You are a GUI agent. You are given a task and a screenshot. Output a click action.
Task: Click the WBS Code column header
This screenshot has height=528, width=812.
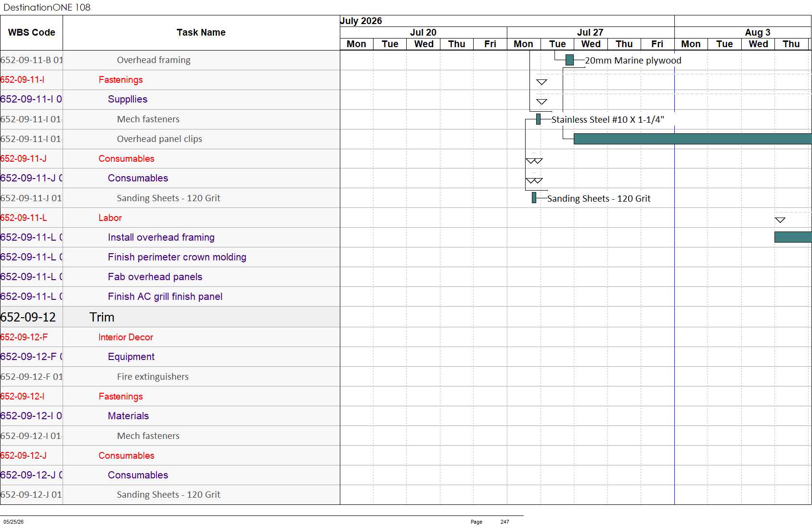point(31,33)
